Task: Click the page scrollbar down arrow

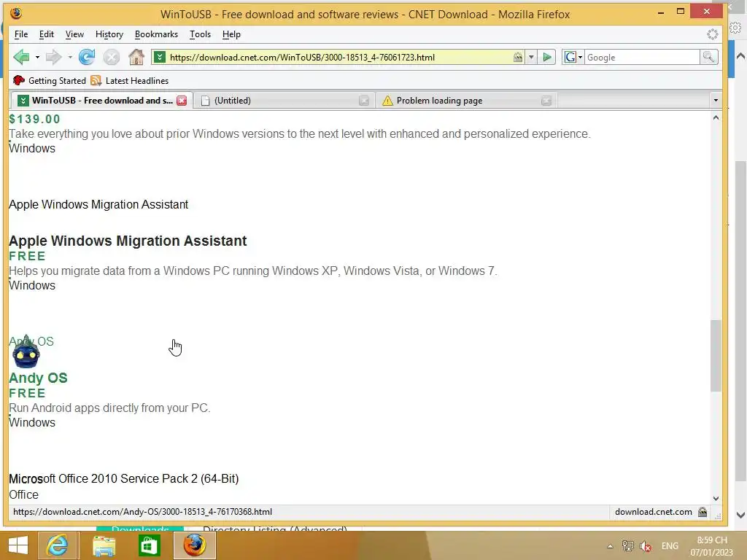Action: pyautogui.click(x=716, y=498)
